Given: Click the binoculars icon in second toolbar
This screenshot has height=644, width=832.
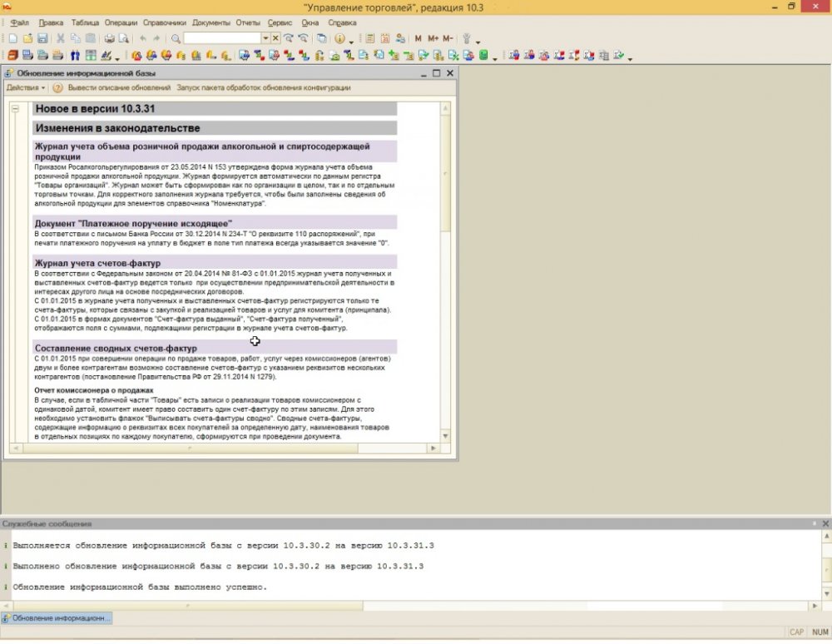Looking at the screenshot, I should pos(76,55).
